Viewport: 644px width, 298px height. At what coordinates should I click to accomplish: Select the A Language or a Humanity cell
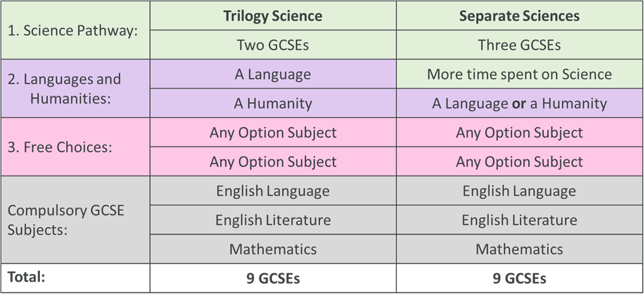pyautogui.click(x=519, y=103)
